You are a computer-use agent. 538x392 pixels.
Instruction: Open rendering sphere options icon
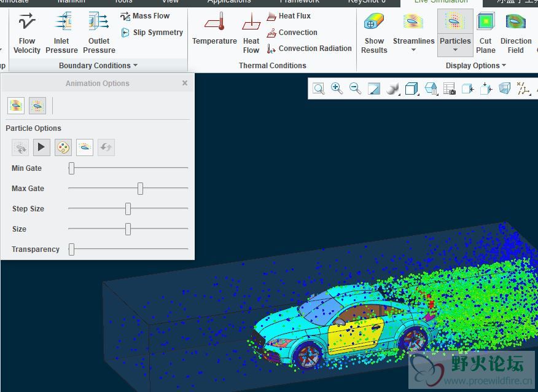(x=392, y=88)
